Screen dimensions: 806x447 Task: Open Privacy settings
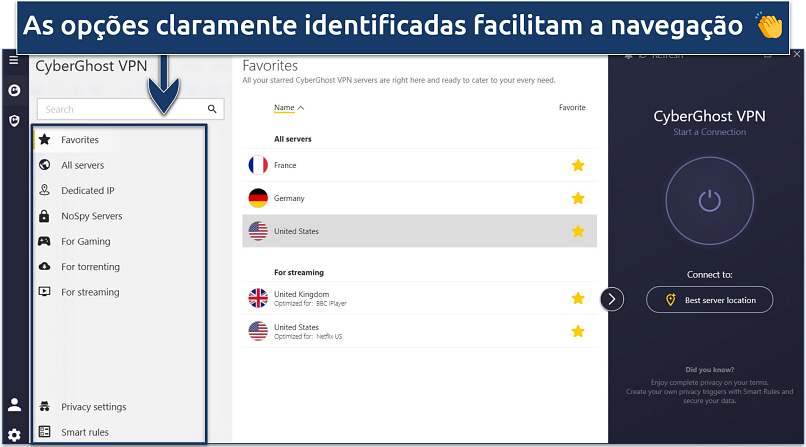tap(93, 407)
